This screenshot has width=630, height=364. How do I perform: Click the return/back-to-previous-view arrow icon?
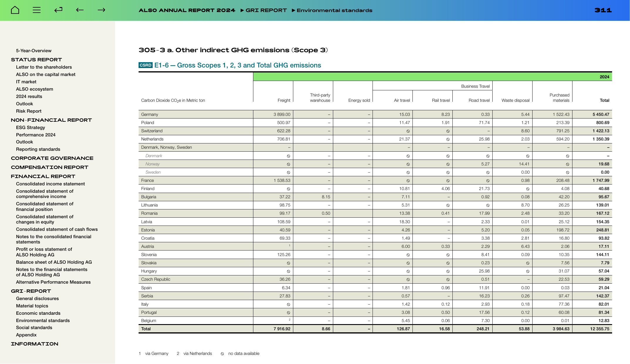[x=58, y=10]
